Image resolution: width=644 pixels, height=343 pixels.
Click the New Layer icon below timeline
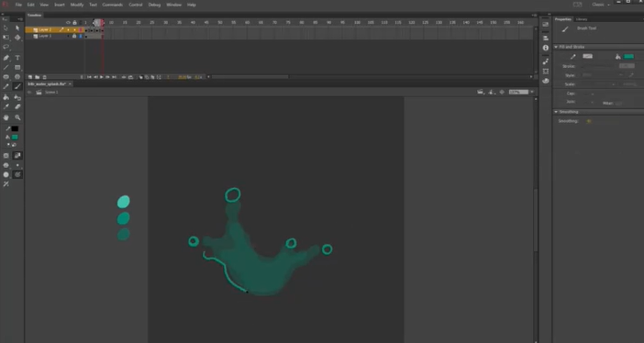pyautogui.click(x=30, y=77)
